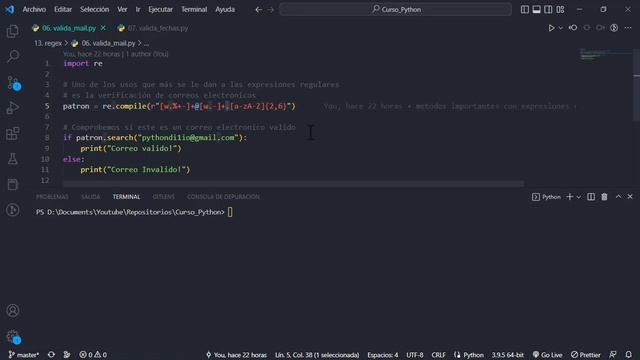This screenshot has width=640, height=360.
Task: Open the Ejecutar menu
Action: [160, 9]
